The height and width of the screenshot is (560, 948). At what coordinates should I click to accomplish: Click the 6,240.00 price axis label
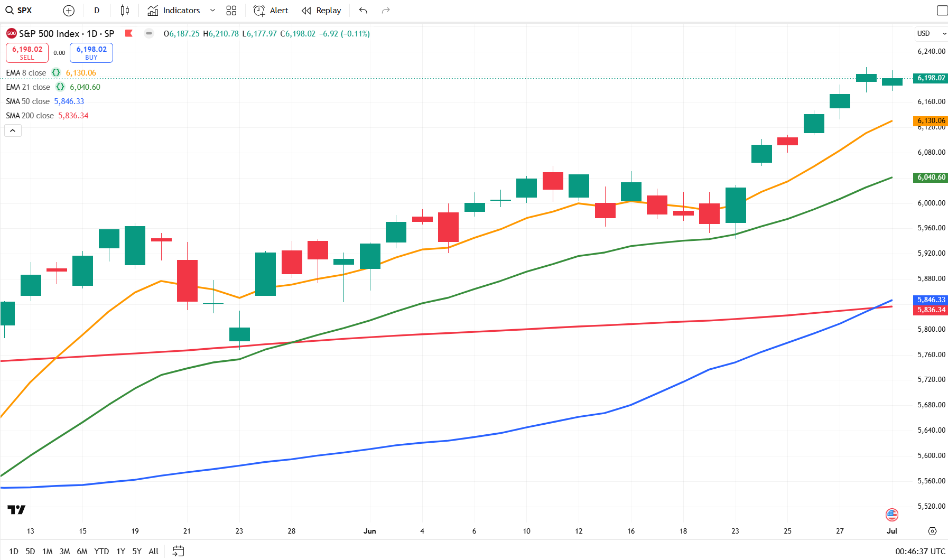pyautogui.click(x=931, y=51)
